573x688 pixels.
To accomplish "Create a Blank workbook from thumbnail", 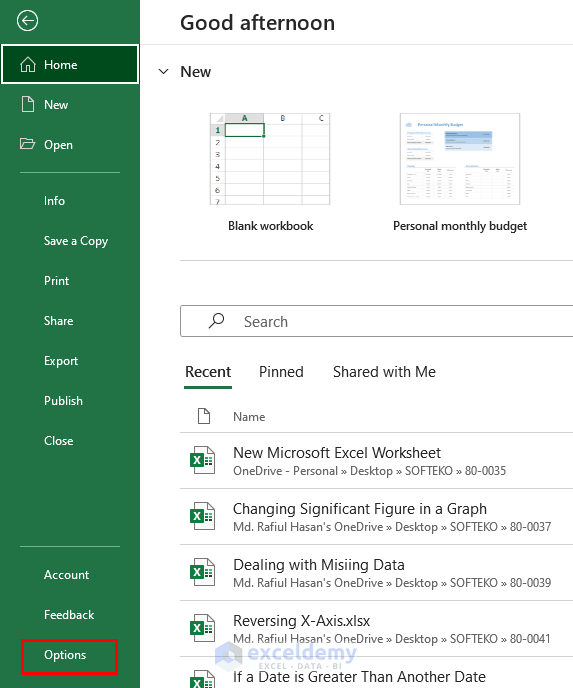I will pos(270,159).
